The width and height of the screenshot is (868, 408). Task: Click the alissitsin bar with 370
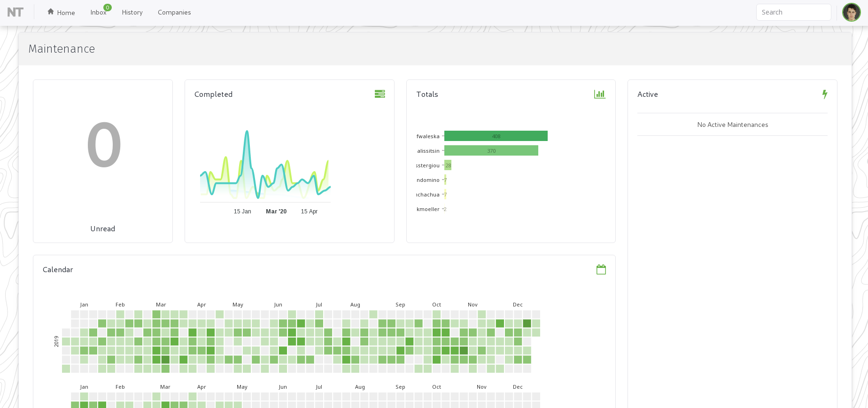491,150
